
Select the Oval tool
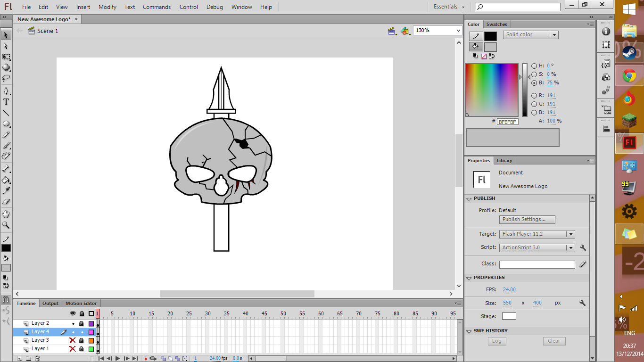[x=6, y=123]
